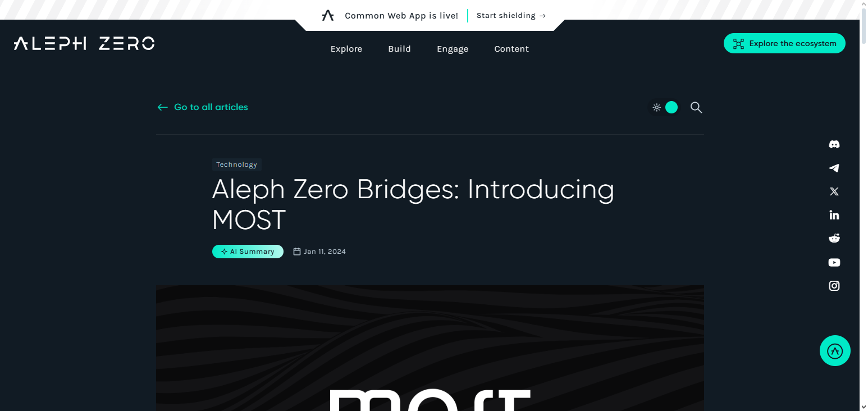Open the AI Summary of the article
The height and width of the screenshot is (411, 868).
248,251
